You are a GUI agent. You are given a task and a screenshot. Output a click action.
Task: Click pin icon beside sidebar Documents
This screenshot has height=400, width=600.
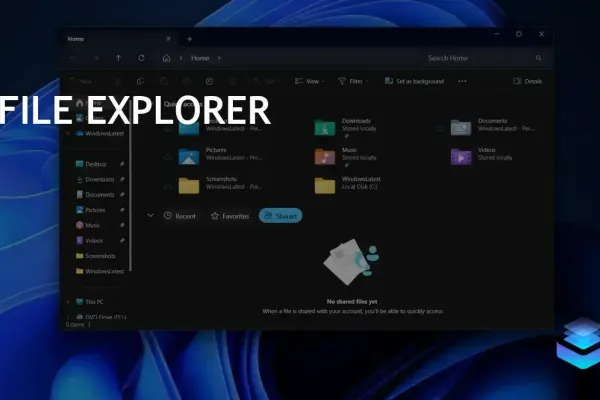122,194
